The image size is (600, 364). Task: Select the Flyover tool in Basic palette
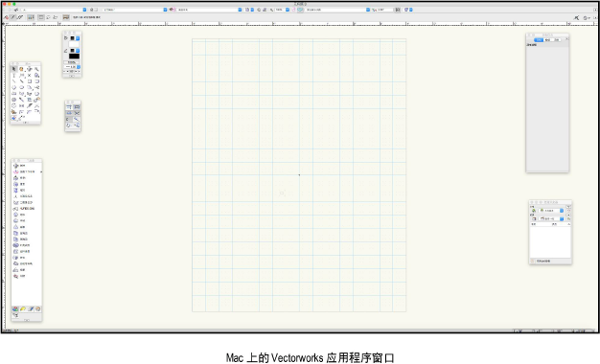tap(30, 69)
